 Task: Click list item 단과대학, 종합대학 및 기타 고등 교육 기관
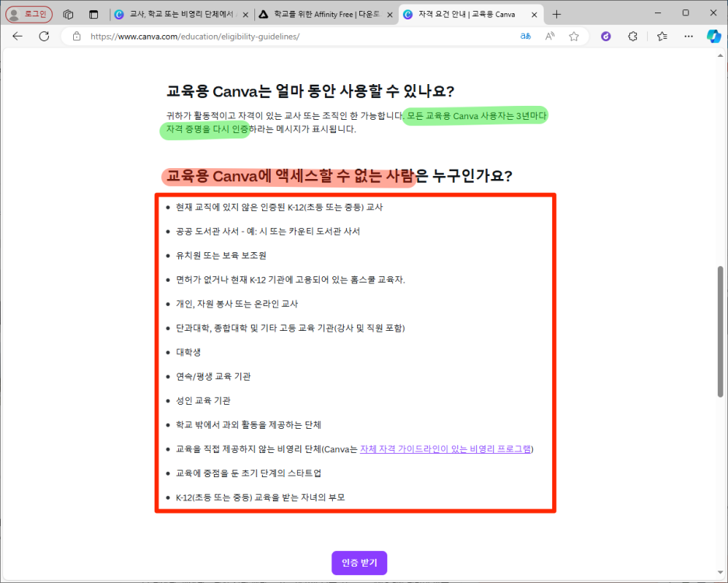(x=290, y=328)
